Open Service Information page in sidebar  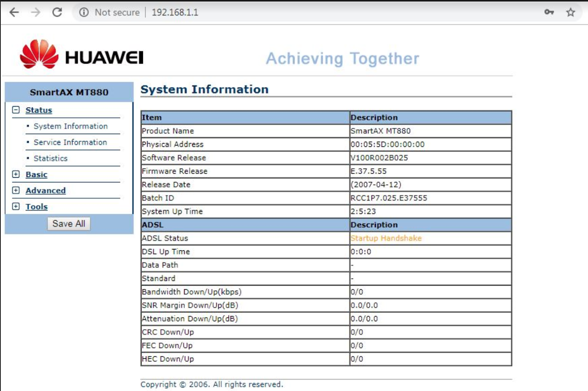point(70,142)
